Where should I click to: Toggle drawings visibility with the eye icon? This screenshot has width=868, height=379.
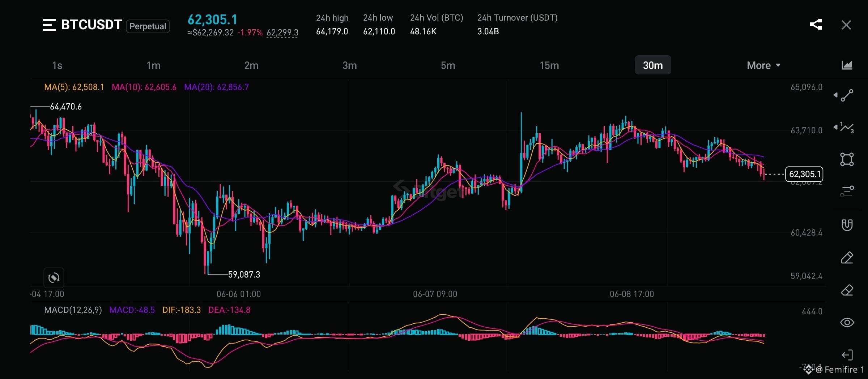847,322
